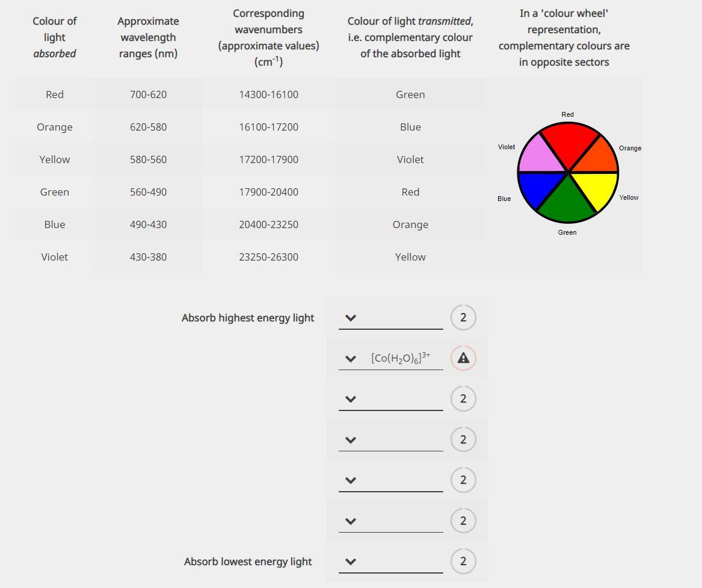
Task: Open the 'Absorb highest energy light' dropdown
Action: [351, 317]
